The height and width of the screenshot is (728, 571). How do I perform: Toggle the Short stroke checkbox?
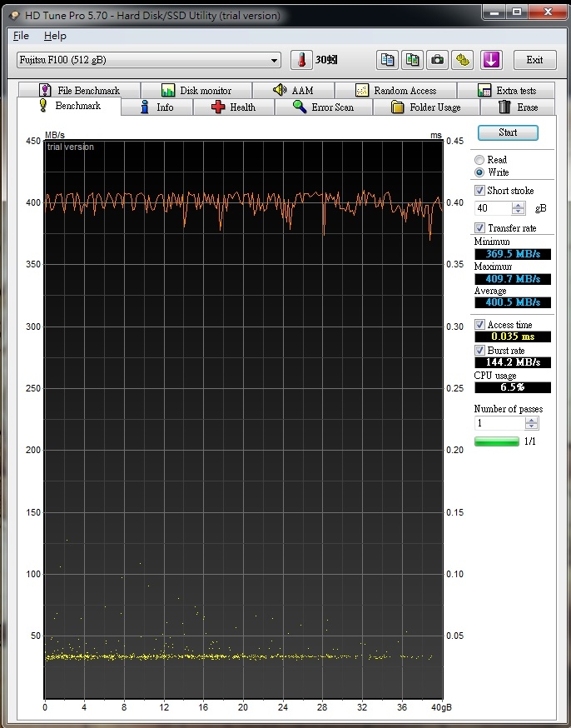(479, 191)
